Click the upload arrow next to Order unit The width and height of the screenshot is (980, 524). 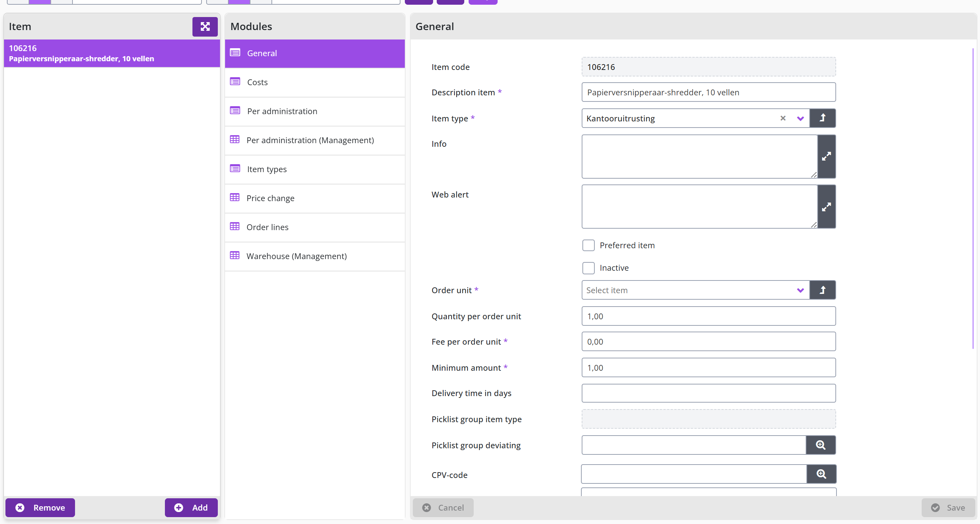coord(822,290)
